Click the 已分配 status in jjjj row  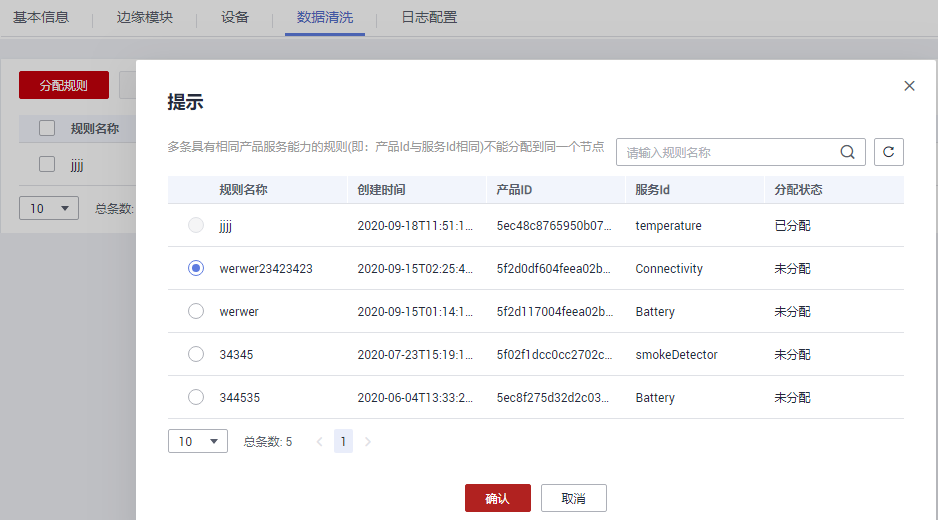[x=793, y=226]
